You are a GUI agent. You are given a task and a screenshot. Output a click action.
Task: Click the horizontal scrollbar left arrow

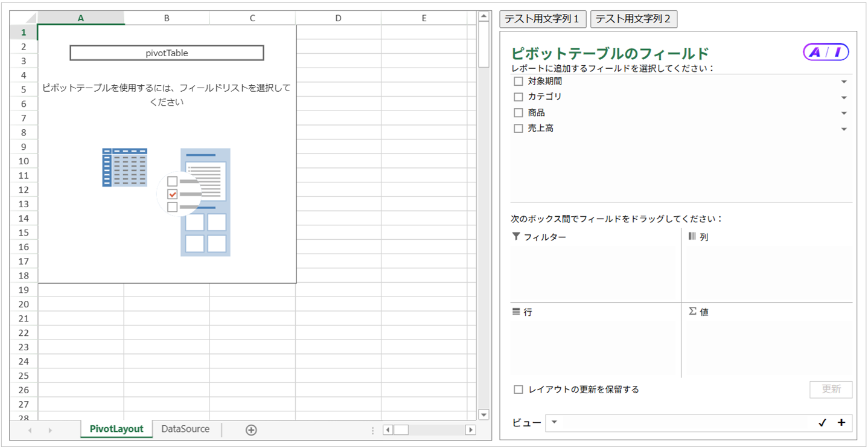[x=388, y=430]
